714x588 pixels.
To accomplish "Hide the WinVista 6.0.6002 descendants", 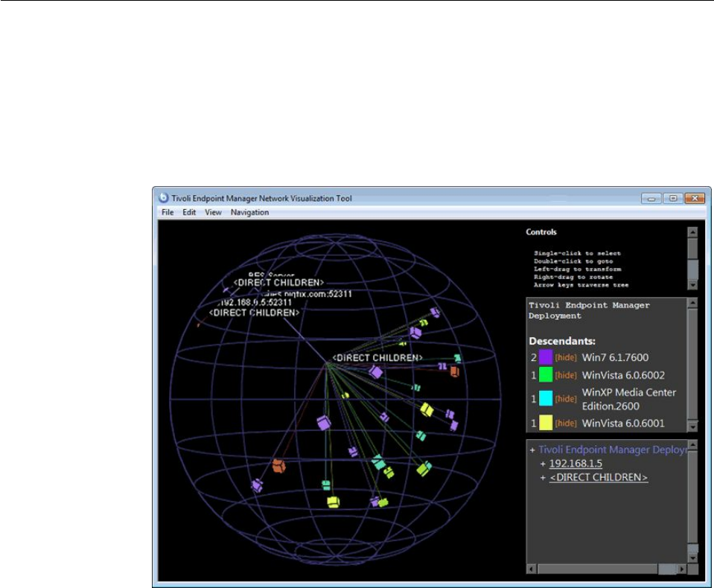I will [566, 375].
